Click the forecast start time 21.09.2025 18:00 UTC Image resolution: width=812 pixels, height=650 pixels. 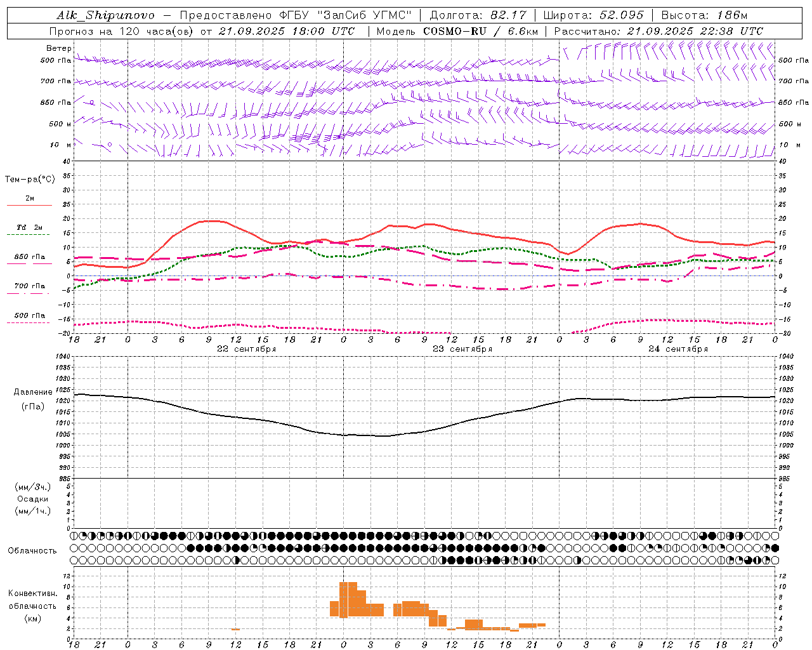pyautogui.click(x=286, y=31)
